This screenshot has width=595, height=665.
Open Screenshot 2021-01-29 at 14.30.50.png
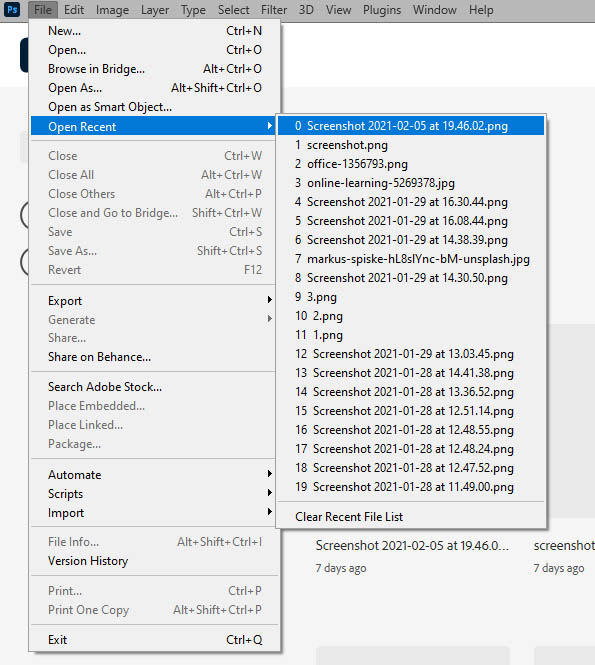411,278
